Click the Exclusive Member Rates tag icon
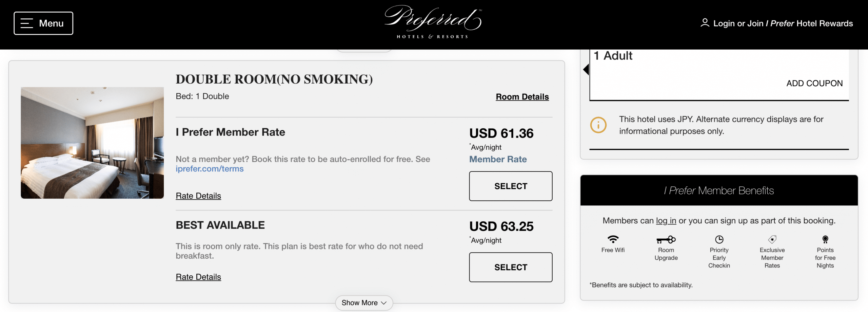This screenshot has height=312, width=868. point(772,239)
